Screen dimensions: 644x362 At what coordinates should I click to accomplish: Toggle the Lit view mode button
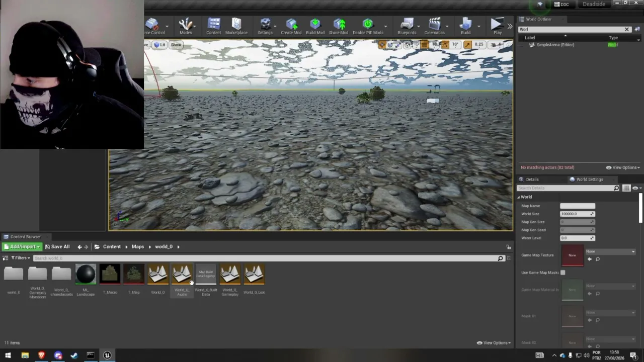[159, 45]
